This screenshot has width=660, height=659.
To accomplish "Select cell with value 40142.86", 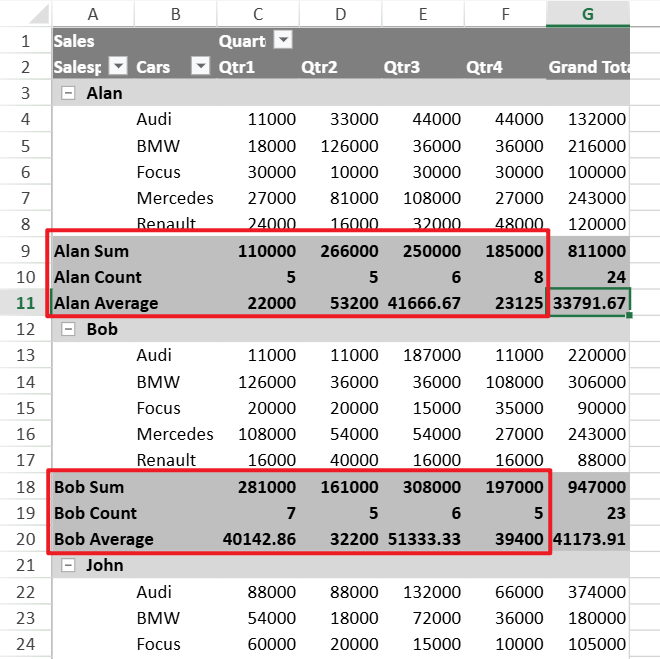I will tap(258, 539).
